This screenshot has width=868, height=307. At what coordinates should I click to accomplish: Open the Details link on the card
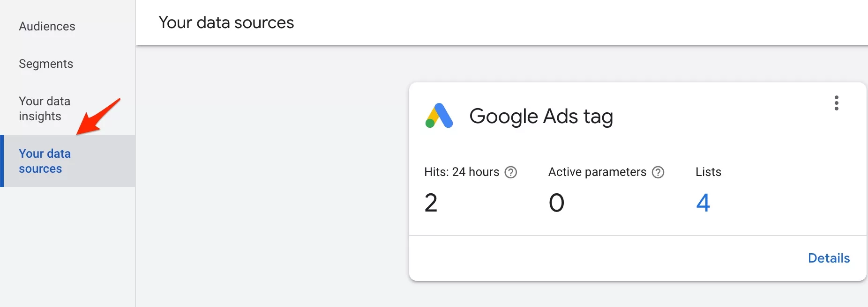click(x=829, y=258)
